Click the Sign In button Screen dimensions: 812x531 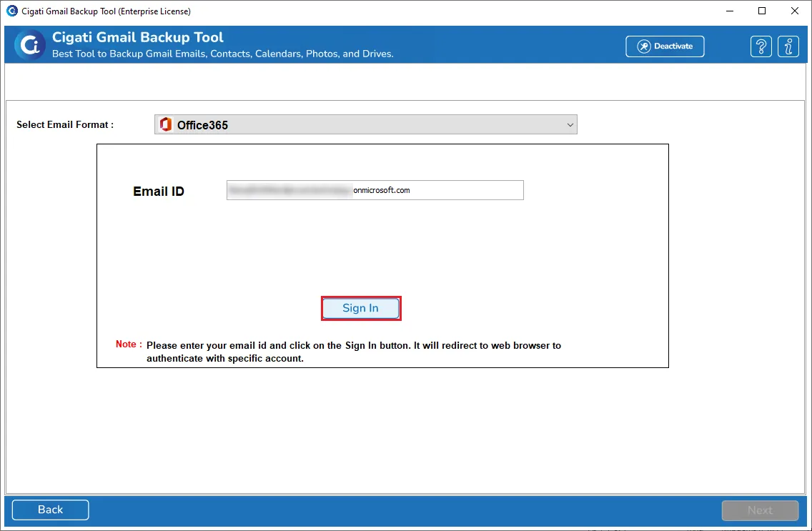[361, 308]
